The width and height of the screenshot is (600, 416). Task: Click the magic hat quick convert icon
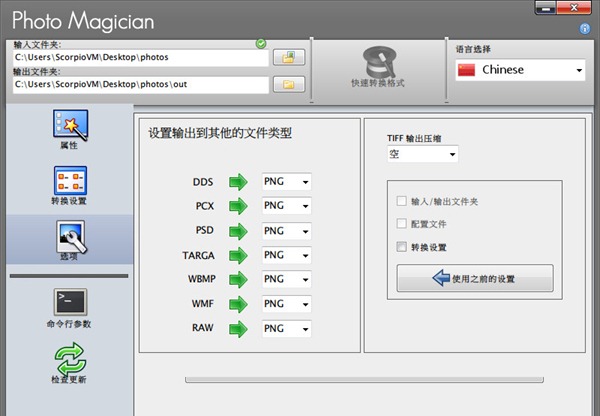point(378,62)
